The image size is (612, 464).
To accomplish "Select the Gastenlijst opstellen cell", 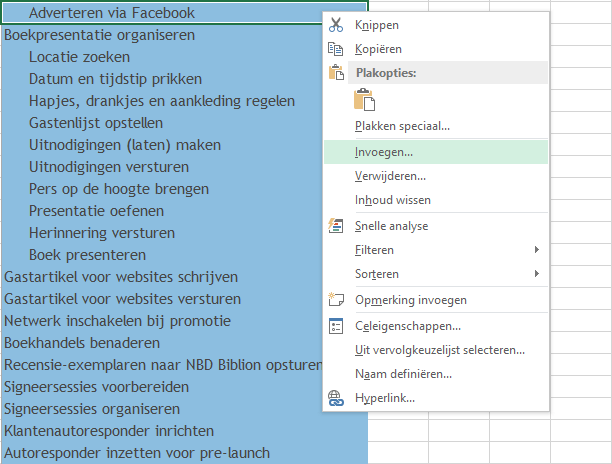I will 96,123.
